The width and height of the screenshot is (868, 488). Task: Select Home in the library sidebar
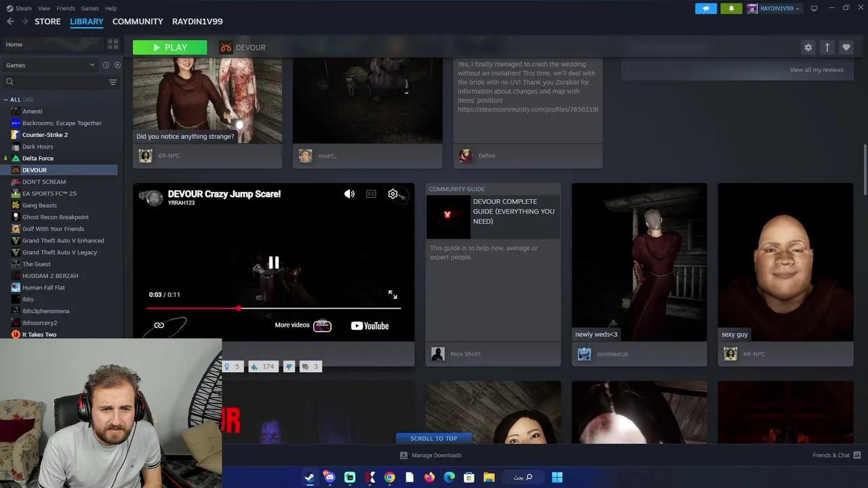[52, 44]
